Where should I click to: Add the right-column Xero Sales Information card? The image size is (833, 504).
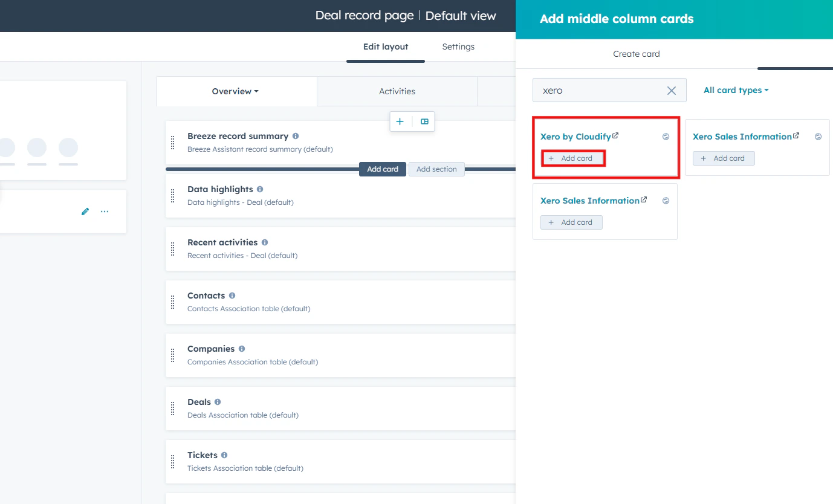point(724,158)
